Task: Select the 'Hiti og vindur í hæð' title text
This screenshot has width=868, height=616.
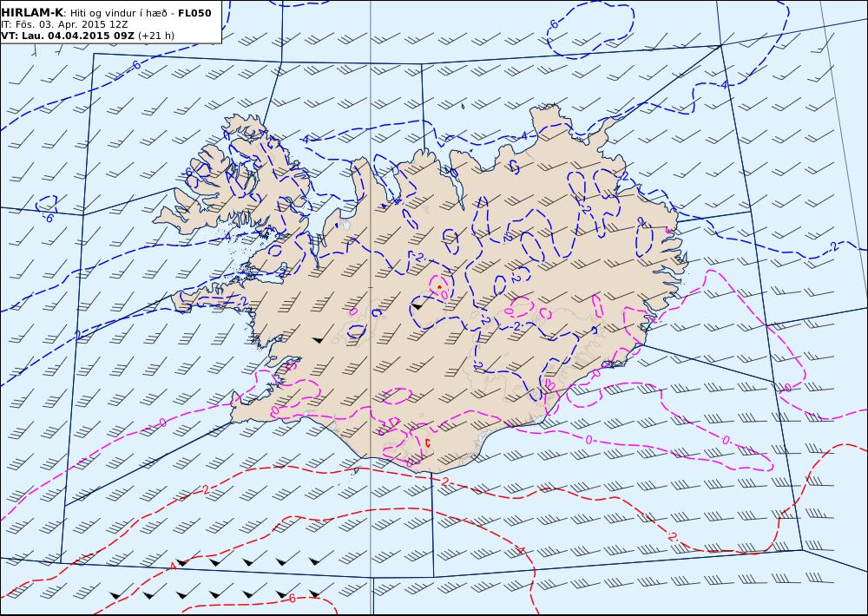Action: pos(120,13)
